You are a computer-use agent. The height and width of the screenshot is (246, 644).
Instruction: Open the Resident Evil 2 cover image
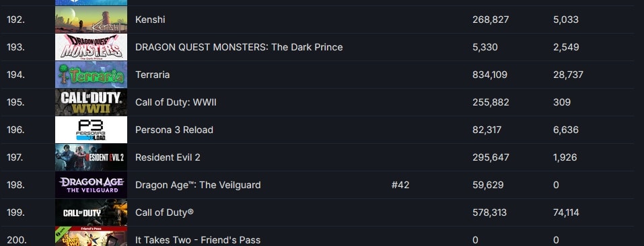coord(91,157)
